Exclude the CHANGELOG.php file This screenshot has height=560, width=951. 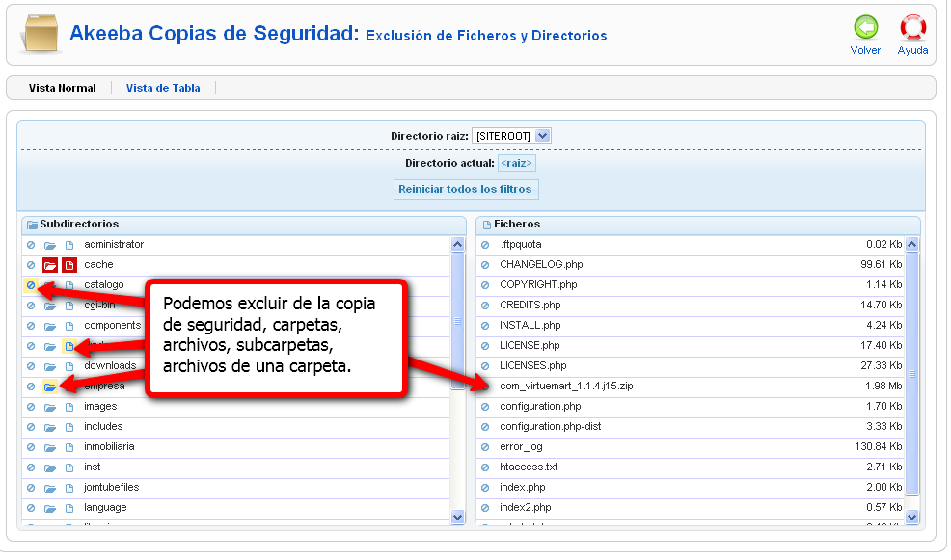[486, 265]
